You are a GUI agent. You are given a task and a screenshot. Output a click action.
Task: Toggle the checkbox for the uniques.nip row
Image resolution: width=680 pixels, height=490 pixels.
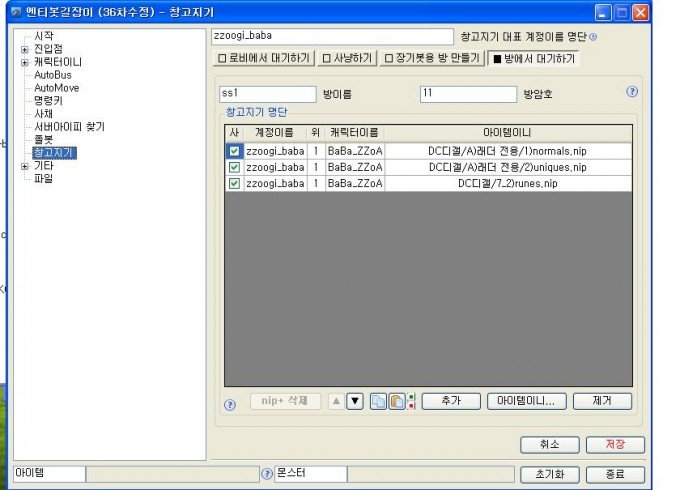point(234,167)
